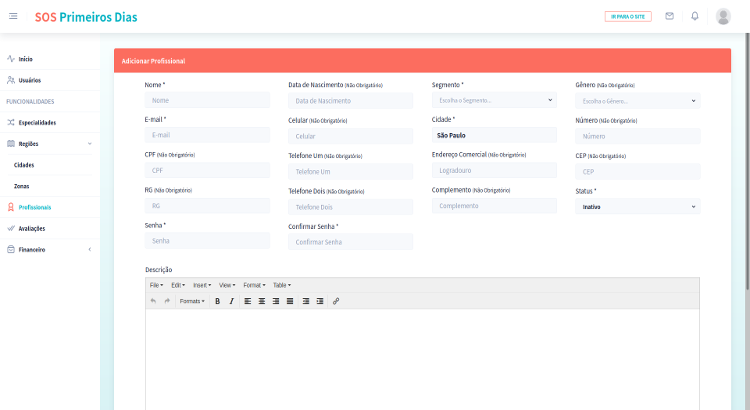The width and height of the screenshot is (750, 410).
Task: Focus the Telefone Dois field
Action: click(350, 207)
